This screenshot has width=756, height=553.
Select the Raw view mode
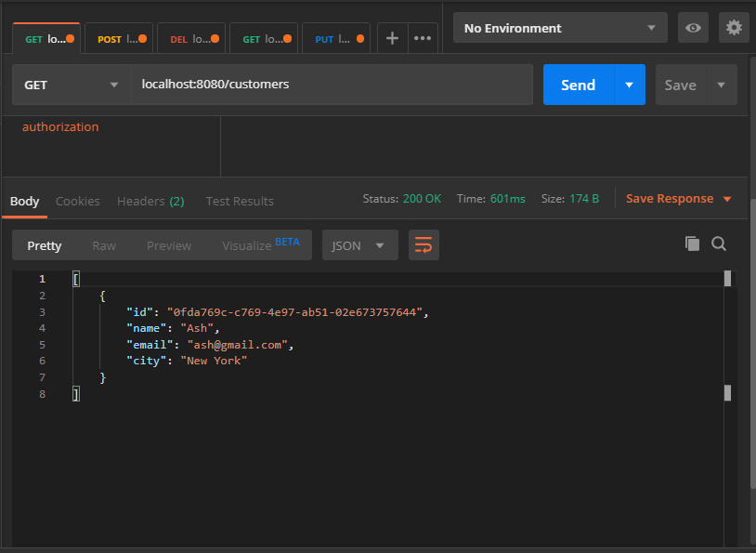coord(104,245)
